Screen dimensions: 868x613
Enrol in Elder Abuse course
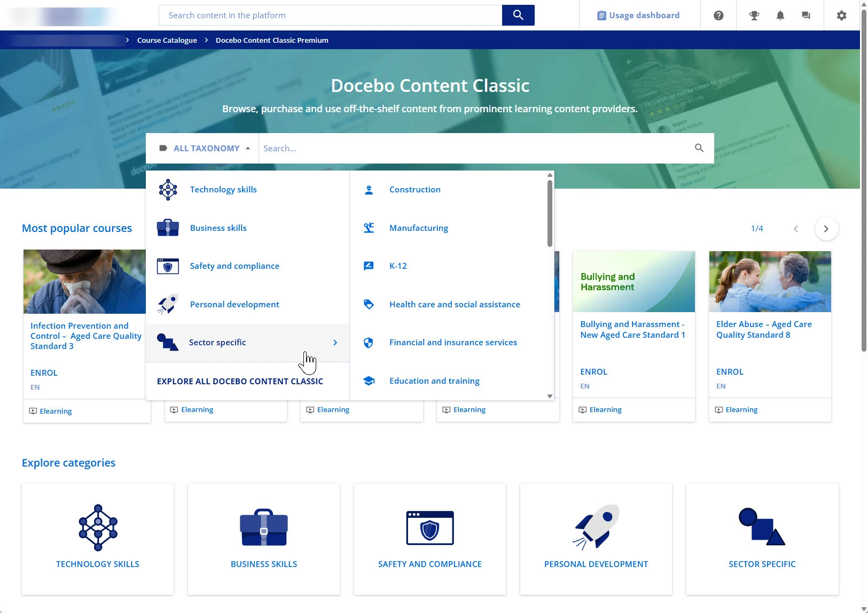(x=730, y=371)
